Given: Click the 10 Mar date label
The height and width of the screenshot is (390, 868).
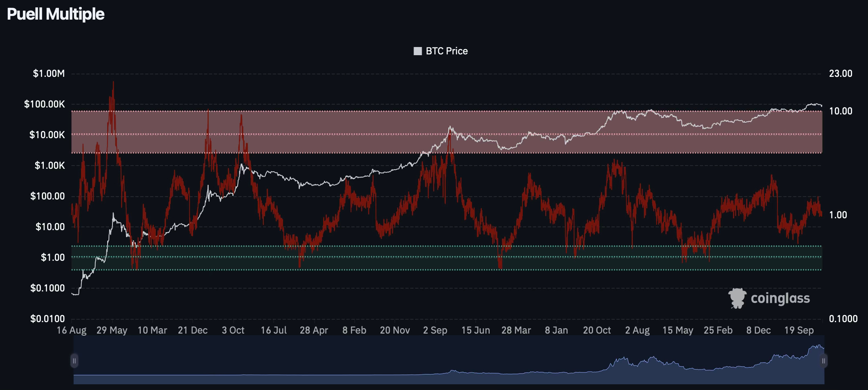Looking at the screenshot, I should [152, 330].
